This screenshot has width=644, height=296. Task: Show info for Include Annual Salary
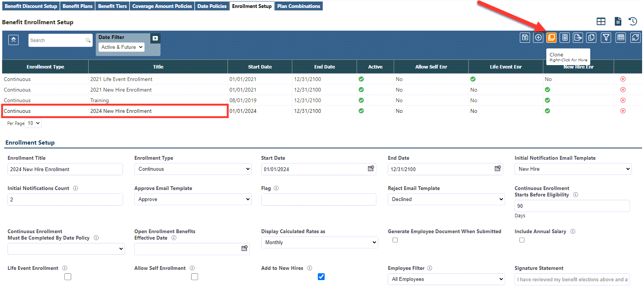point(573,231)
